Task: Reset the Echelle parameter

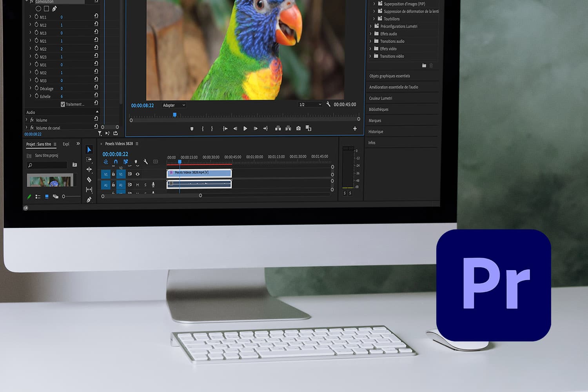Action: [x=96, y=95]
